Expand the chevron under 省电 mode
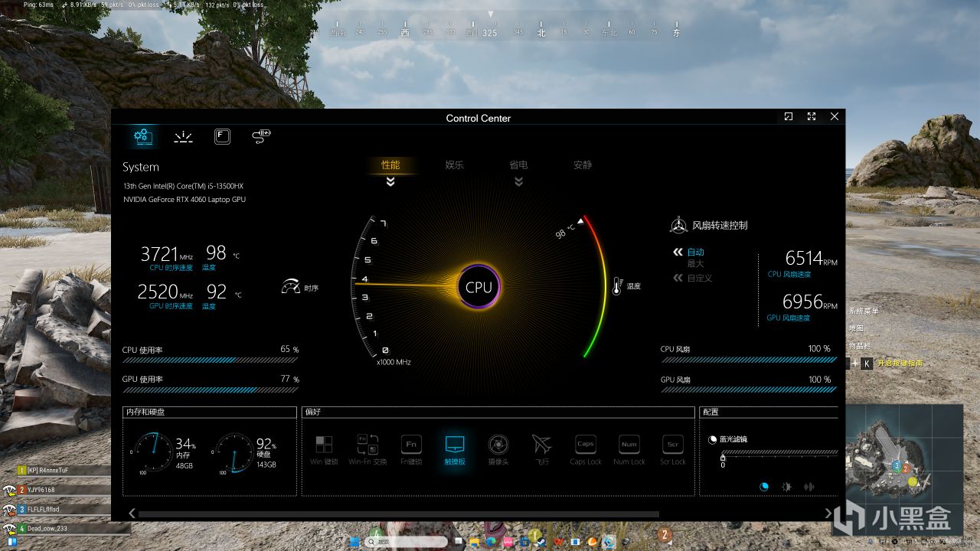The width and height of the screenshot is (980, 551). [x=518, y=182]
